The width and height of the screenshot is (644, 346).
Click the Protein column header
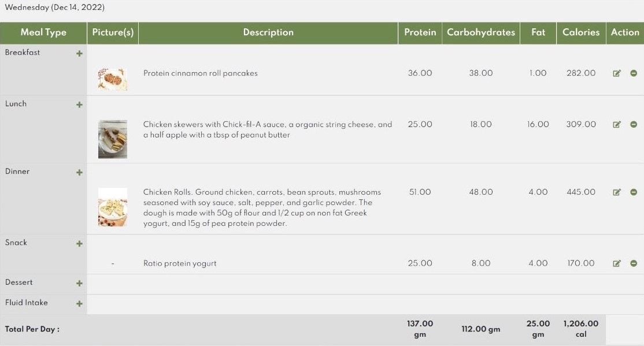click(x=420, y=32)
